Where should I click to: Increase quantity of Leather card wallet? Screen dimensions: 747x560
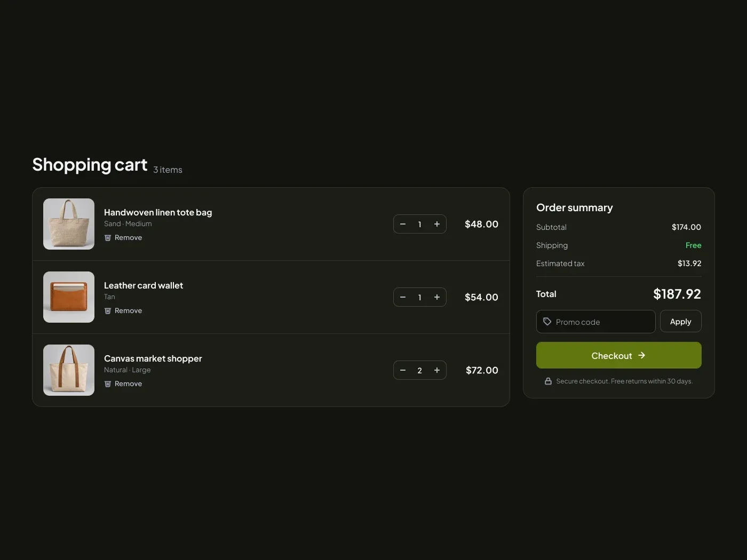(x=437, y=297)
